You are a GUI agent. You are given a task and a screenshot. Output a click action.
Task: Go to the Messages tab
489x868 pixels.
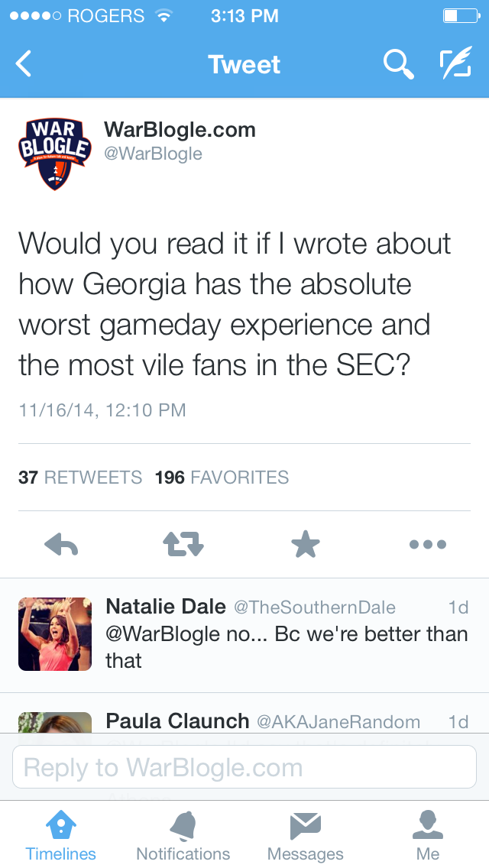pos(306,835)
